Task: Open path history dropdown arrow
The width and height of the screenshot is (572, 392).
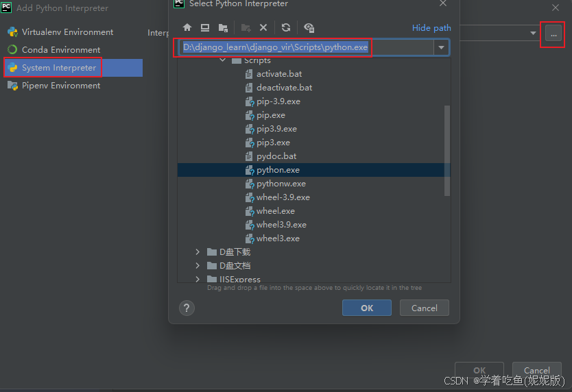Action: 442,47
